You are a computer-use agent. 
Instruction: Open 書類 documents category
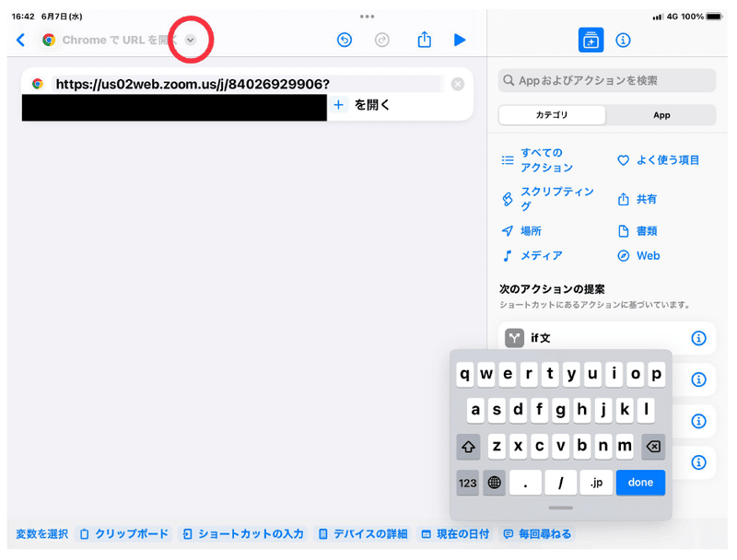[x=637, y=231]
